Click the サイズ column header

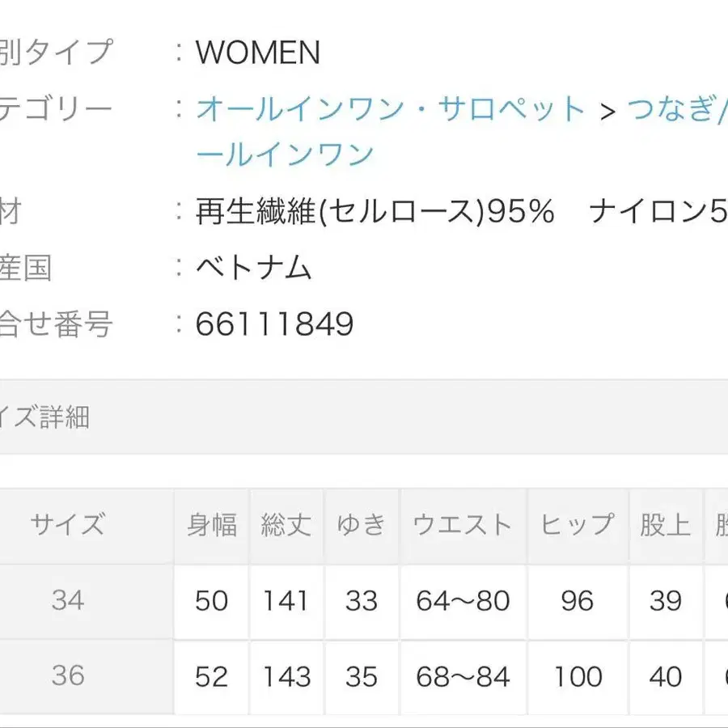pos(68,525)
